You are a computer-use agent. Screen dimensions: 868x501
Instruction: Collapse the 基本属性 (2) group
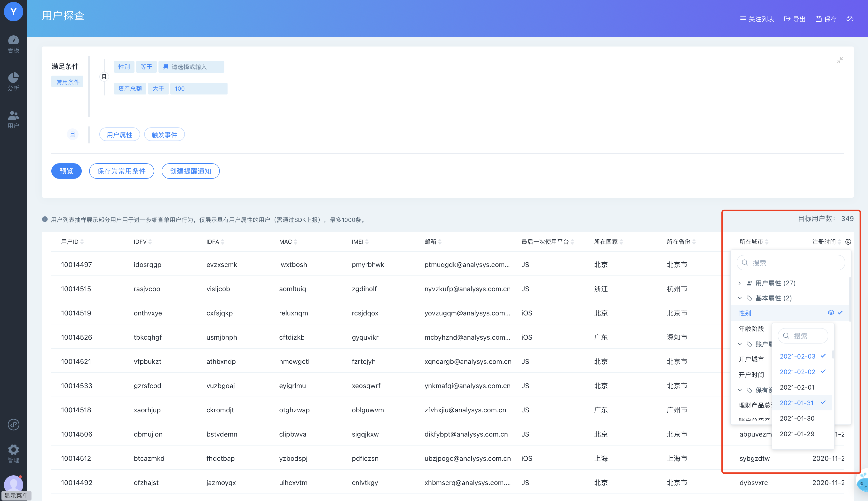740,298
